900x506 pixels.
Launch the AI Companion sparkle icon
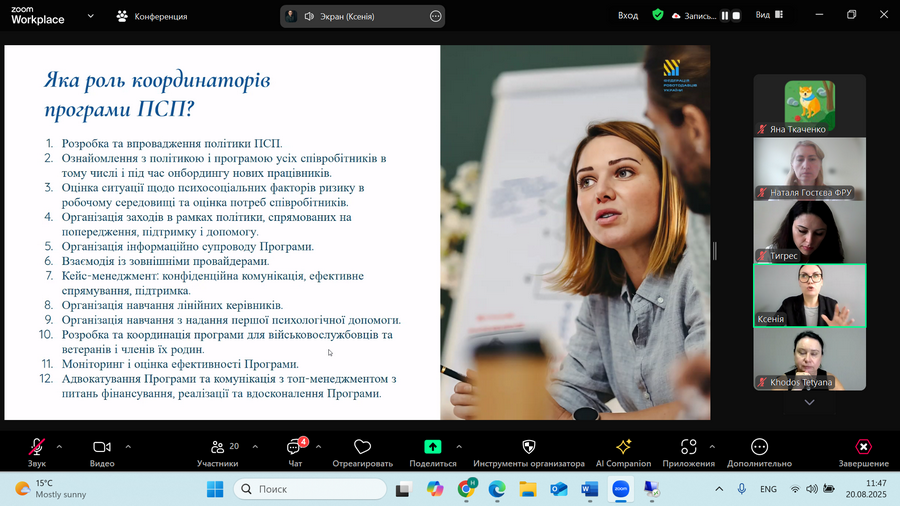[623, 447]
